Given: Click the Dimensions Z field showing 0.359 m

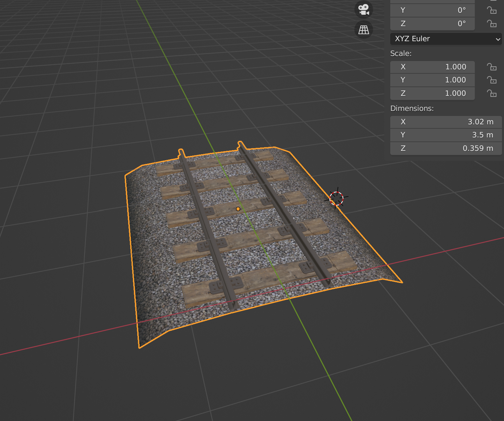Looking at the screenshot, I should [446, 148].
